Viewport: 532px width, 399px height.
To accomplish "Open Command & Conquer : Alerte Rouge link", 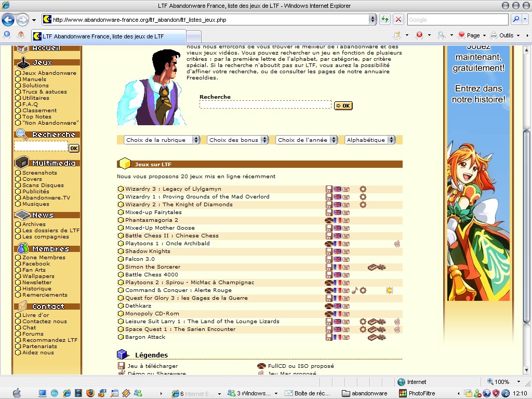I will pyautogui.click(x=179, y=290).
